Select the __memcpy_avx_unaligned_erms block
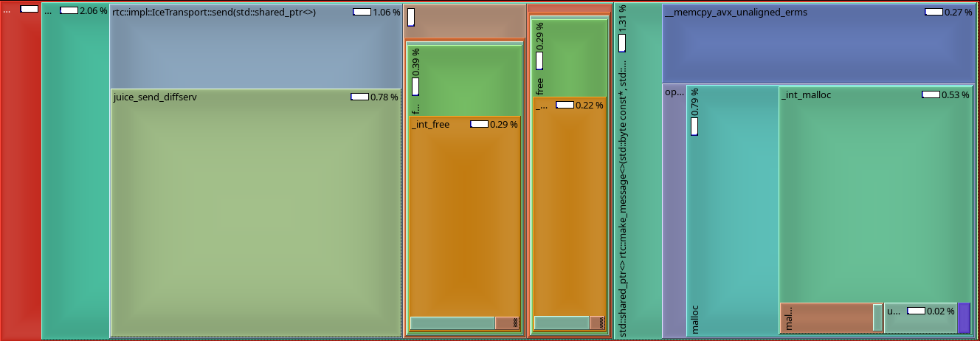The image size is (980, 341). (818, 44)
